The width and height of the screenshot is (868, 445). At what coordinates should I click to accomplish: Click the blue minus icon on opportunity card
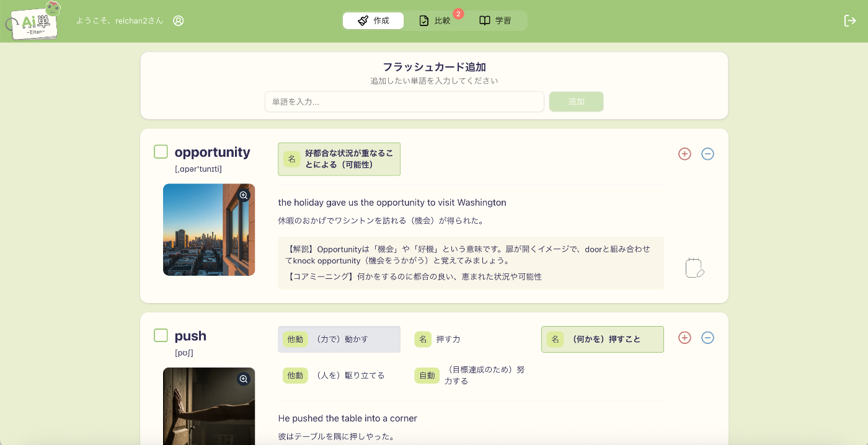click(x=707, y=154)
